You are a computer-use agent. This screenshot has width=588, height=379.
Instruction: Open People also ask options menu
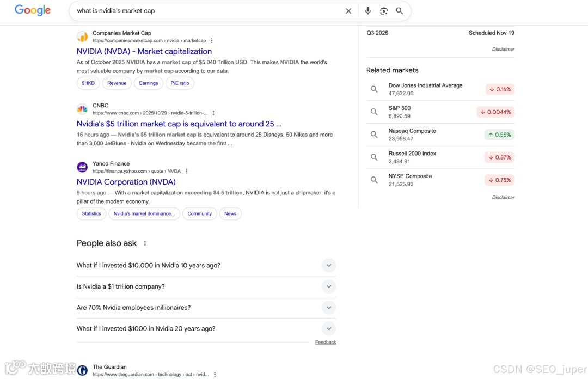point(145,243)
